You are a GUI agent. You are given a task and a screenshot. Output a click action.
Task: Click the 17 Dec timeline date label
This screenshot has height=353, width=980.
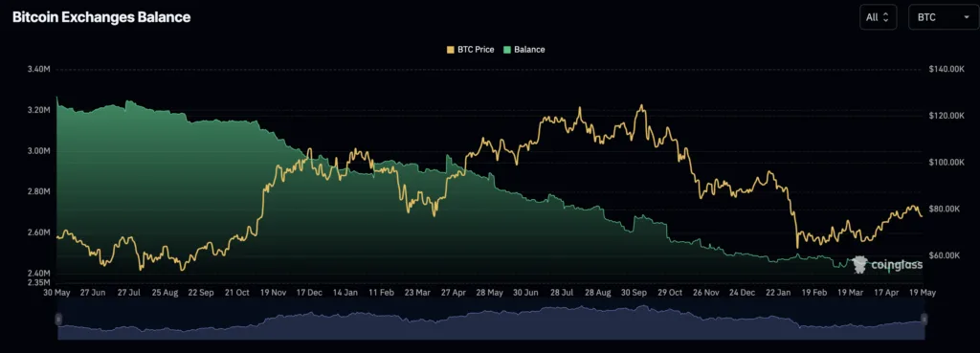310,292
